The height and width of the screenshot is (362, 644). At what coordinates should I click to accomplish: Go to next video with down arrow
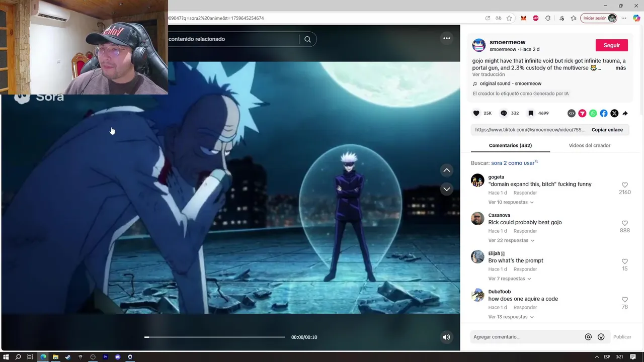tap(447, 189)
